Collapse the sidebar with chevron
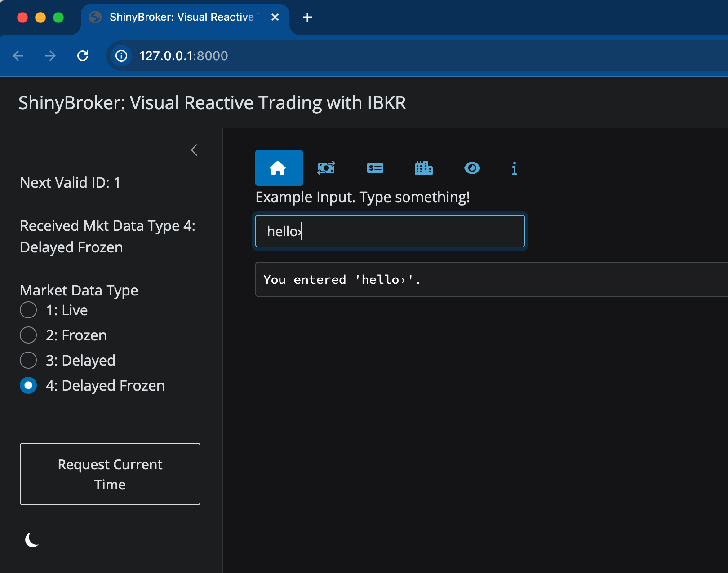 194,150
